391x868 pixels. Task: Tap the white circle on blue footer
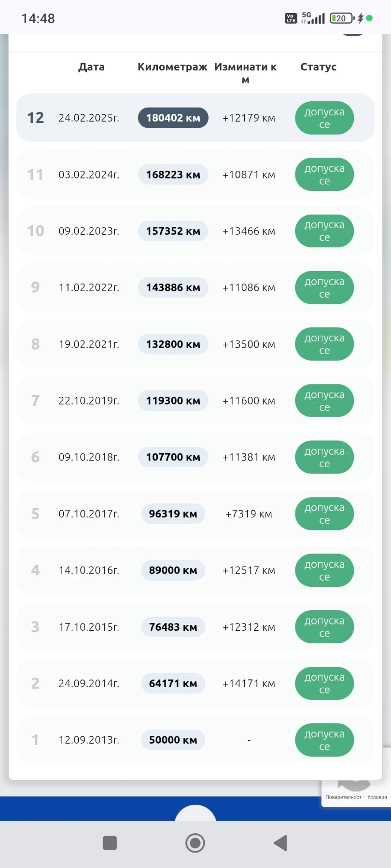click(x=195, y=814)
